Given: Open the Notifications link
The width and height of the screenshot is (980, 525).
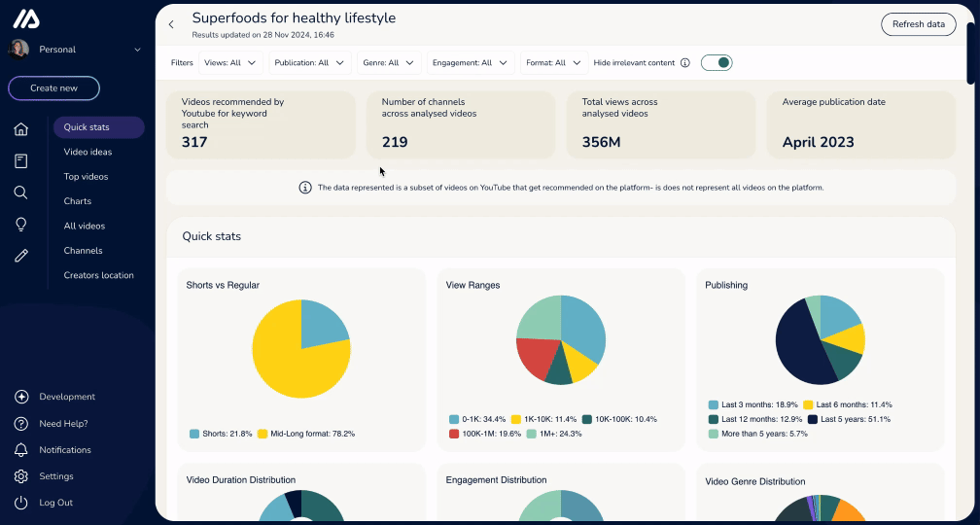Looking at the screenshot, I should click(65, 450).
